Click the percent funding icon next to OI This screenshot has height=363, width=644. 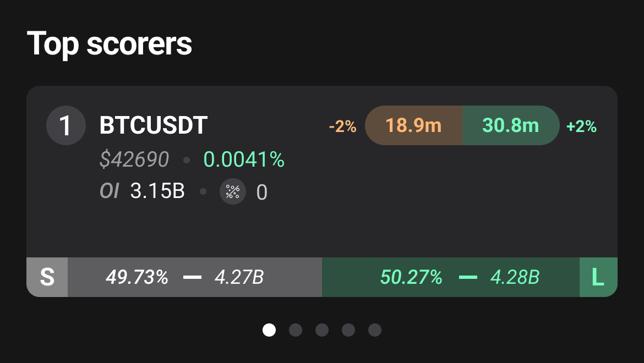pyautogui.click(x=232, y=191)
